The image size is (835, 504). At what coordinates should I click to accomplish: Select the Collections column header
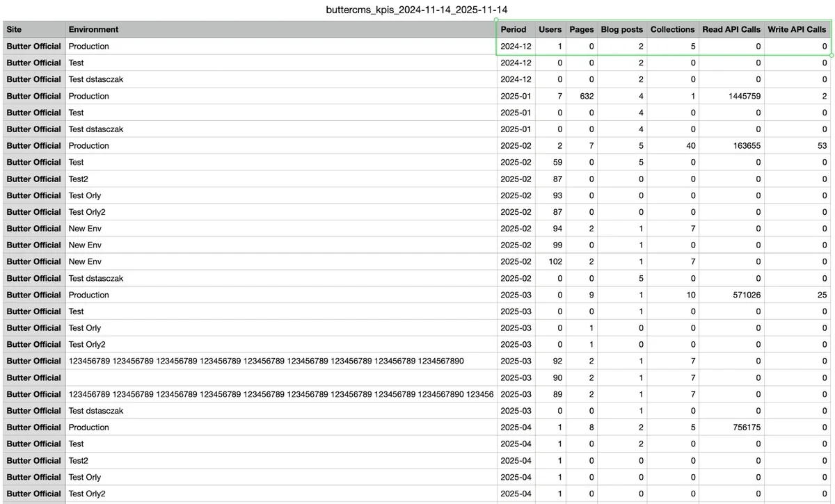point(672,29)
